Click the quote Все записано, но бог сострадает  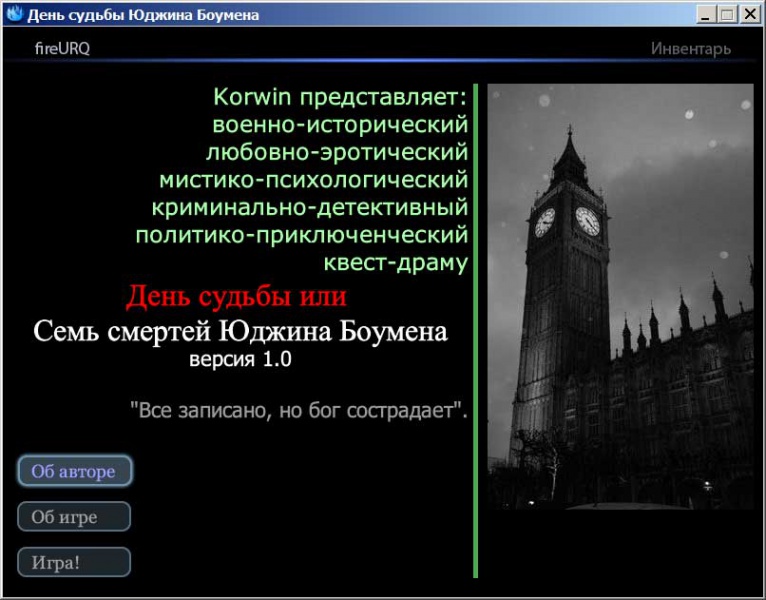coord(298,410)
